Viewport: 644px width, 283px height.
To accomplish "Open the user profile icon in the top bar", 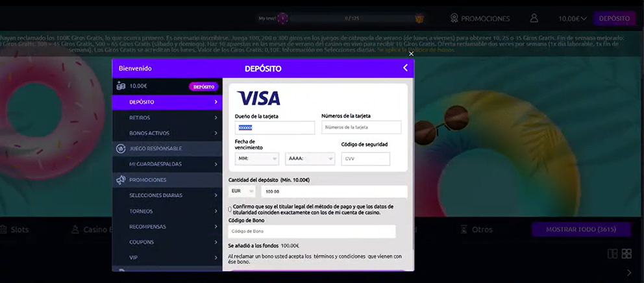I will (x=534, y=18).
